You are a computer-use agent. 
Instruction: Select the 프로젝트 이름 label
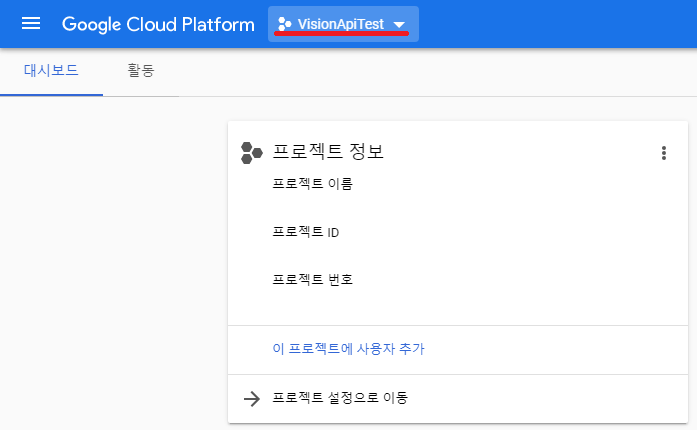(312, 184)
